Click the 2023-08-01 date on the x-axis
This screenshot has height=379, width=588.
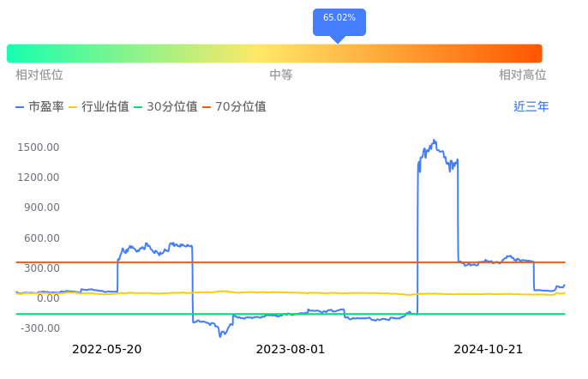291,349
